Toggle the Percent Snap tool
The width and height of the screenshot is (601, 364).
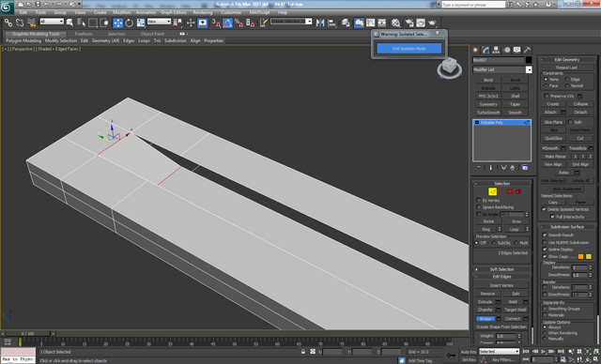239,23
